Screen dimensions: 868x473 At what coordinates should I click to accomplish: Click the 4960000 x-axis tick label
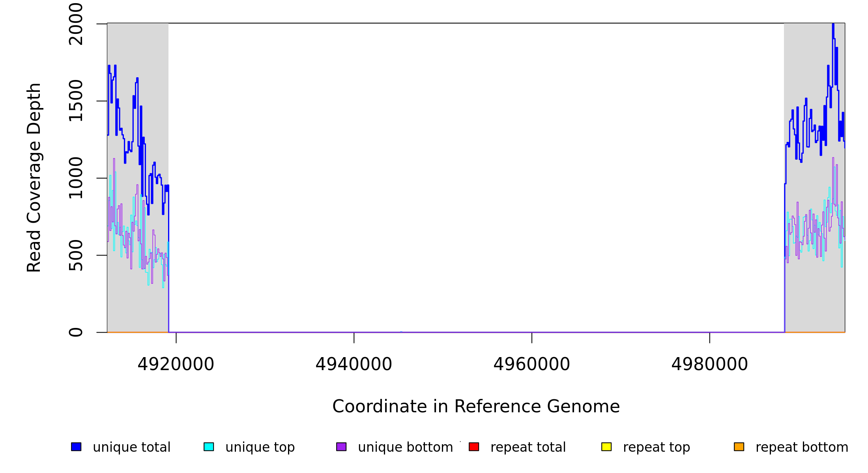pyautogui.click(x=532, y=364)
